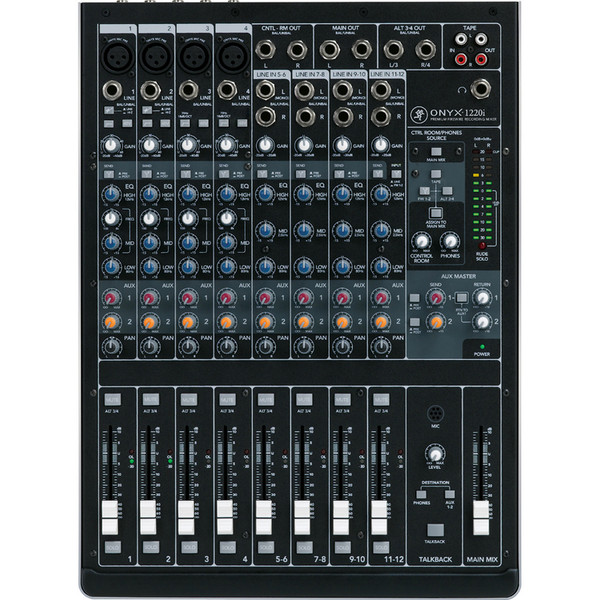600x600 pixels.
Task: Click the channel 9-10 PAN knob
Action: coord(342,347)
